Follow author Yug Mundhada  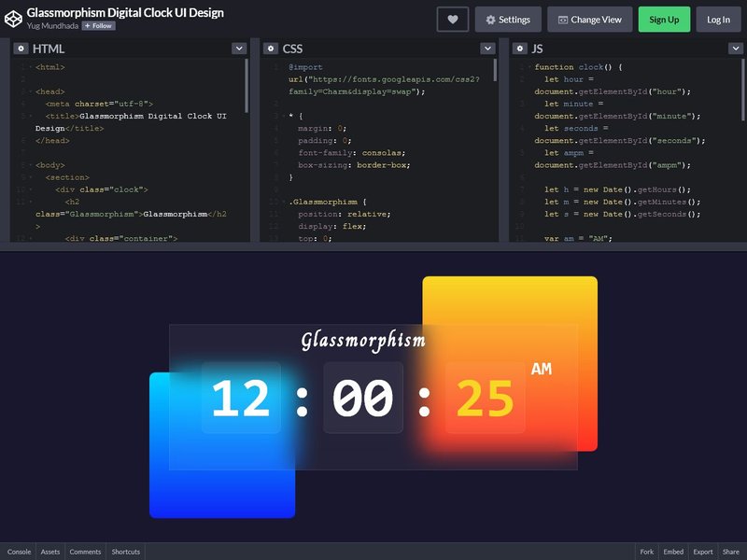click(x=99, y=26)
